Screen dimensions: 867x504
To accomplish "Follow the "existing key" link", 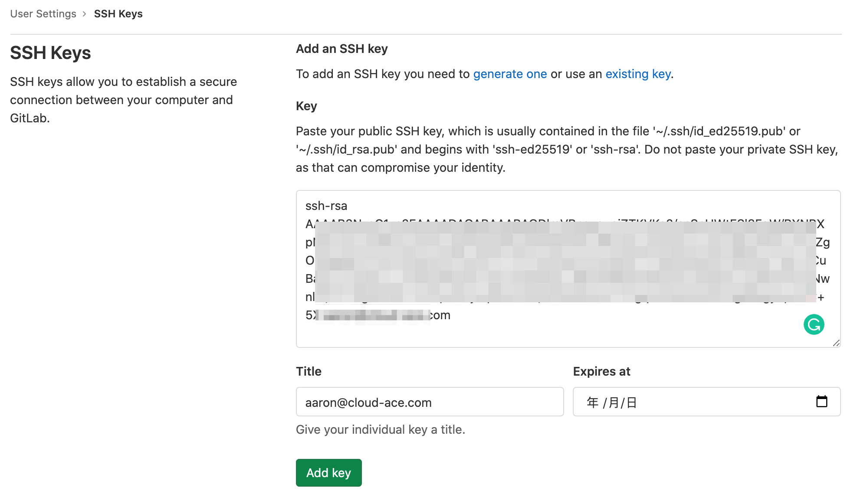I will point(638,74).
